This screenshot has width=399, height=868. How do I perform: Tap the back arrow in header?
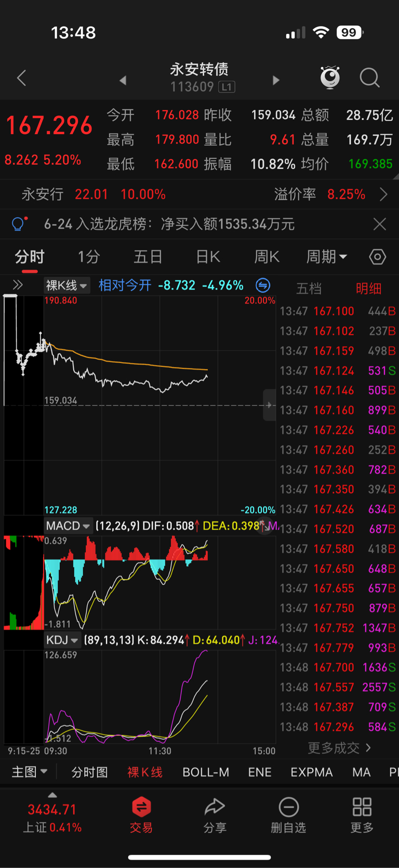[x=22, y=78]
